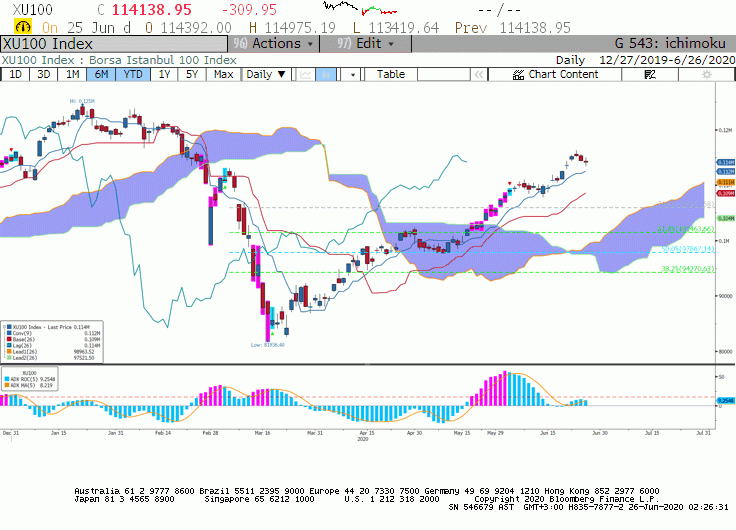
Task: Click the XU100 Index security field
Action: 114,44
